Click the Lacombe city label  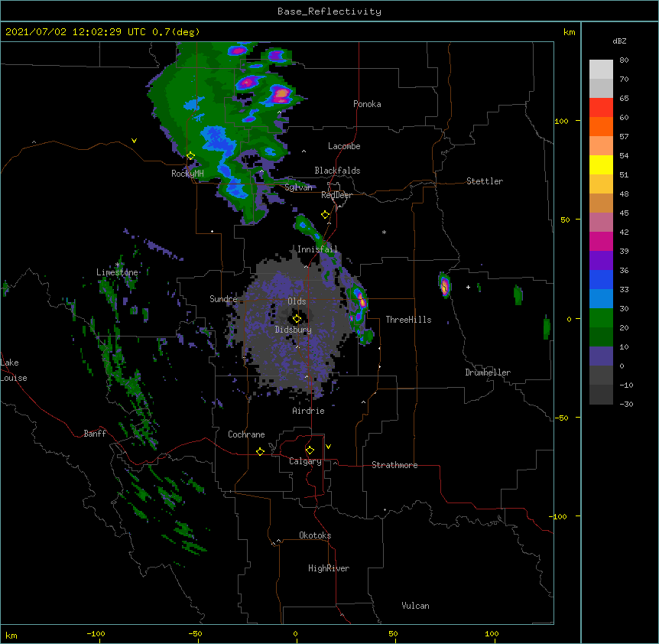(x=344, y=146)
